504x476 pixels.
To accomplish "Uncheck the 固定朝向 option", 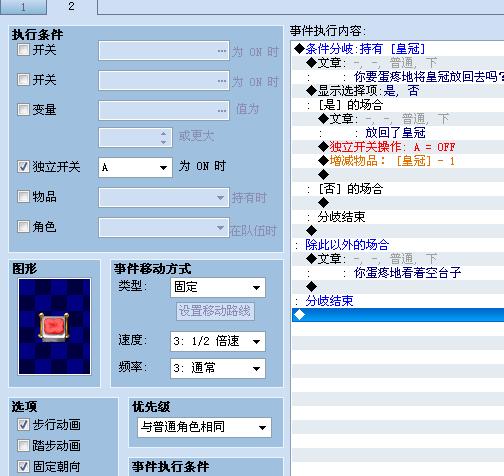I will (x=23, y=466).
